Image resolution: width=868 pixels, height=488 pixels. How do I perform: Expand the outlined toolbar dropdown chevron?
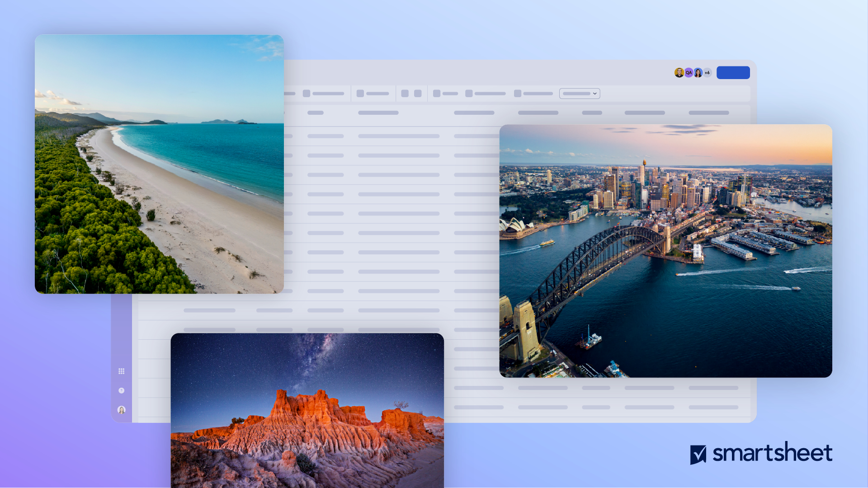pyautogui.click(x=595, y=94)
